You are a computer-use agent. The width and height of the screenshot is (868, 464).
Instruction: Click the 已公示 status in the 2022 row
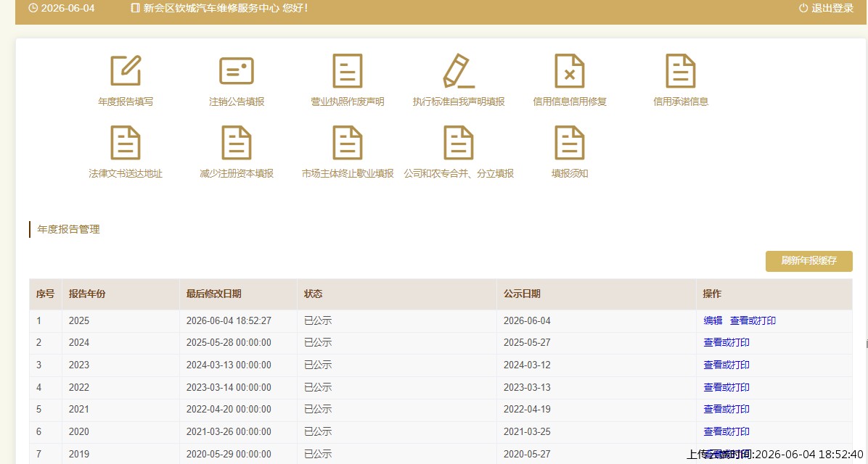click(x=318, y=387)
